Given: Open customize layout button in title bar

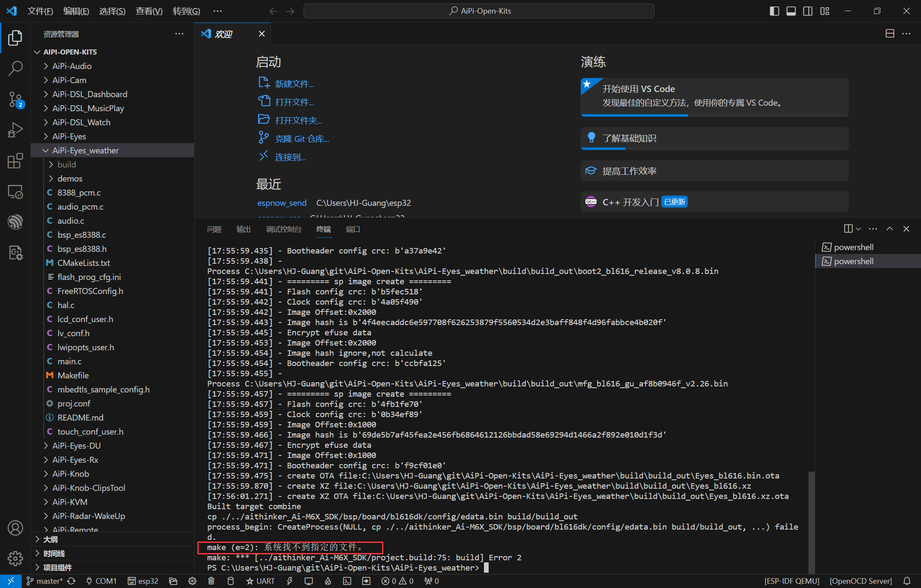Looking at the screenshot, I should pos(825,11).
